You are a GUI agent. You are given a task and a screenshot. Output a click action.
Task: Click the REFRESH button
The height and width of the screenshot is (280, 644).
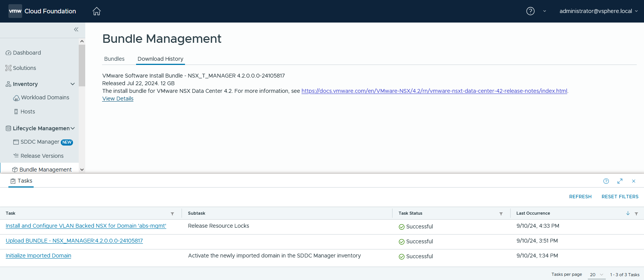click(580, 197)
